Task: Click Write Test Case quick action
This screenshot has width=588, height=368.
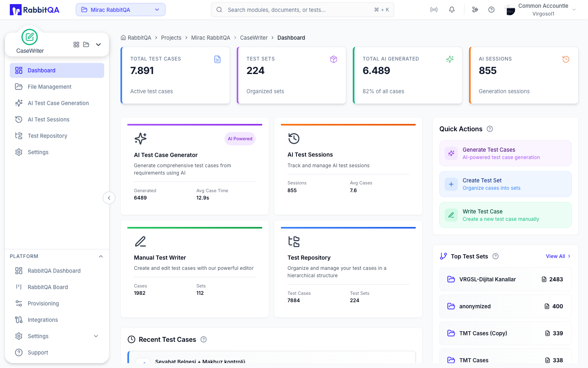Action: 506,215
